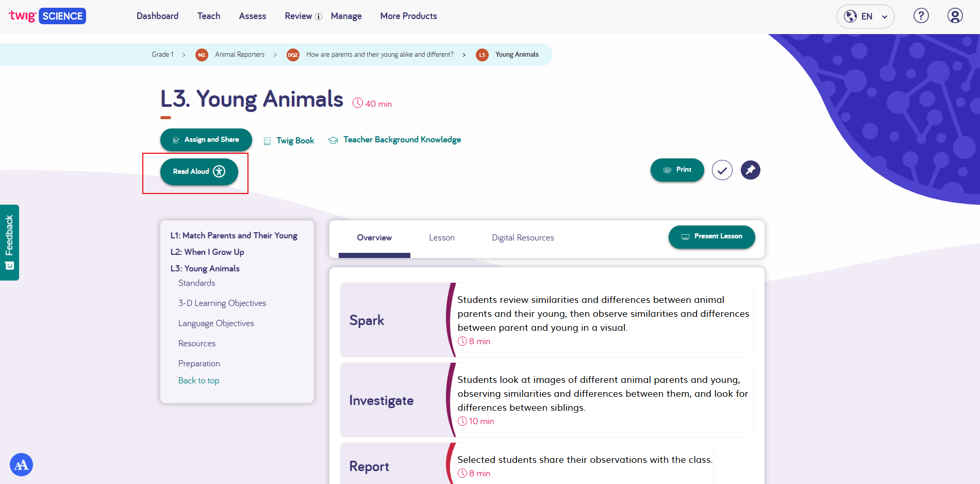
Task: Click the pin lesson icon
Action: pyautogui.click(x=750, y=170)
